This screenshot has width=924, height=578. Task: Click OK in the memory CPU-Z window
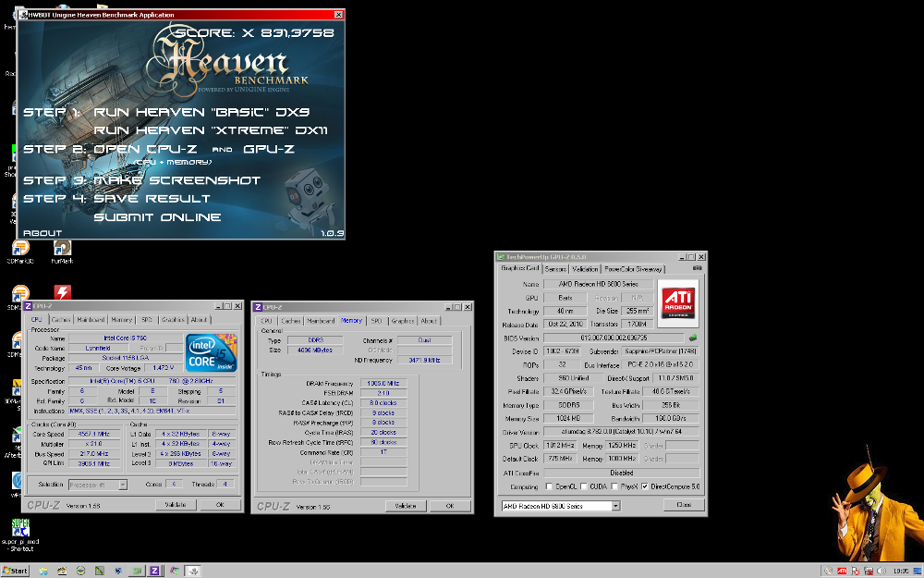pyautogui.click(x=450, y=506)
